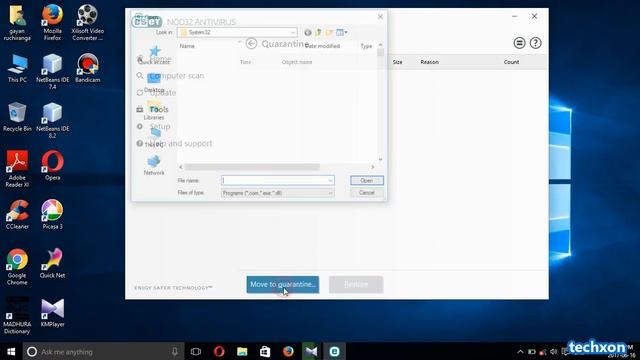The image size is (640, 360).
Task: Sort quarantine by Size column
Action: (397, 62)
